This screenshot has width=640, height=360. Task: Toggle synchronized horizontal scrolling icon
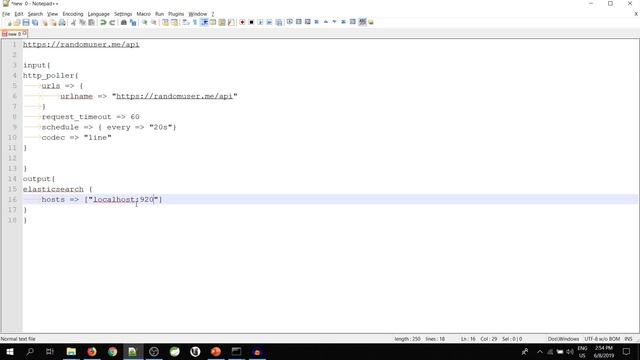pyautogui.click(x=174, y=22)
